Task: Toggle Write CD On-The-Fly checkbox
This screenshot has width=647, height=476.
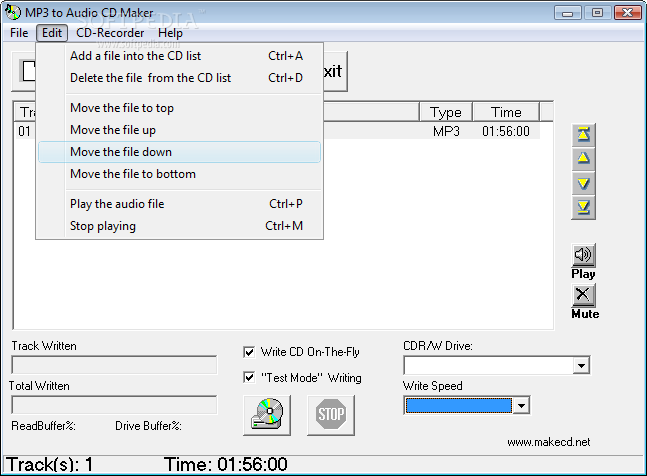Action: (249, 352)
